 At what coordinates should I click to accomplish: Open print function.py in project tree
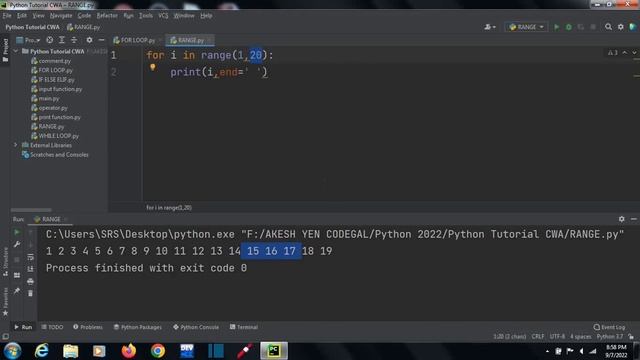(x=56, y=117)
